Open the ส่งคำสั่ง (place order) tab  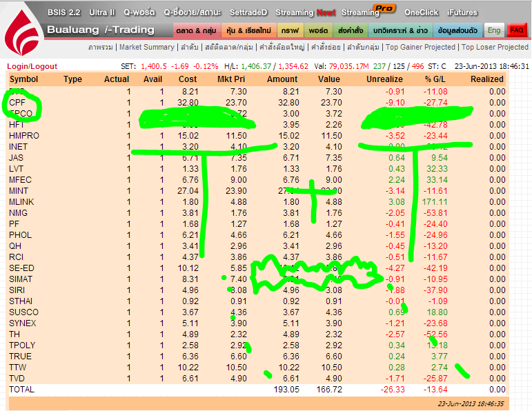pos(350,30)
